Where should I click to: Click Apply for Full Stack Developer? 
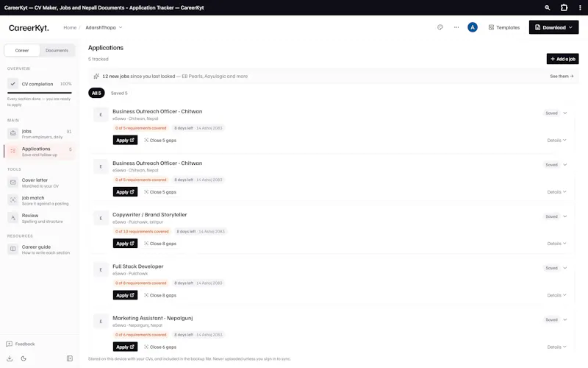pyautogui.click(x=125, y=295)
